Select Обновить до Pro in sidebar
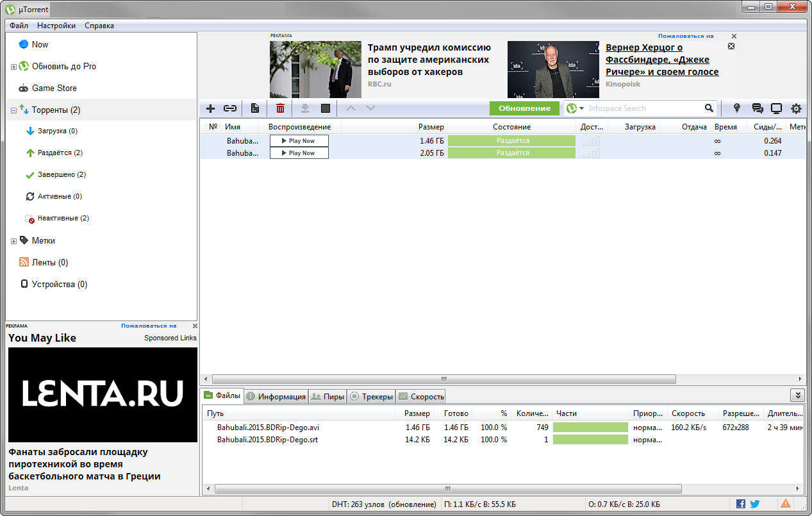 [x=64, y=66]
